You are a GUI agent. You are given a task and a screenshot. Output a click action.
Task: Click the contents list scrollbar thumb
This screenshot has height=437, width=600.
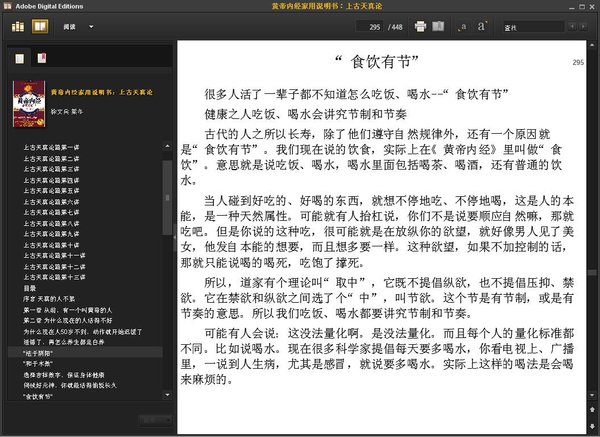pyautogui.click(x=167, y=197)
